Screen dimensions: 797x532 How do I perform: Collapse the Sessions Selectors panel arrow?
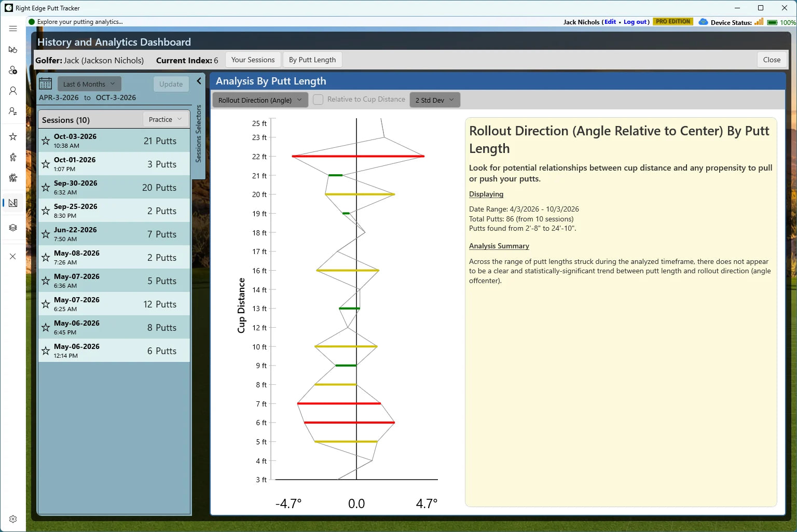click(x=199, y=81)
